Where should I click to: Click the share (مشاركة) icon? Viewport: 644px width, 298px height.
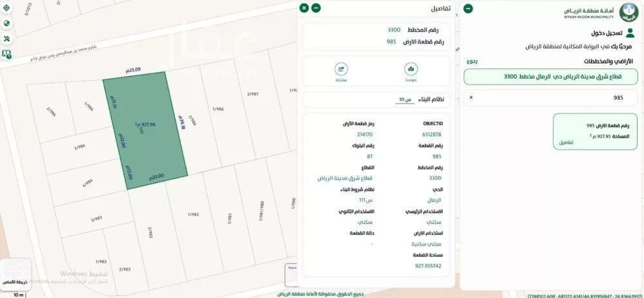click(x=341, y=69)
